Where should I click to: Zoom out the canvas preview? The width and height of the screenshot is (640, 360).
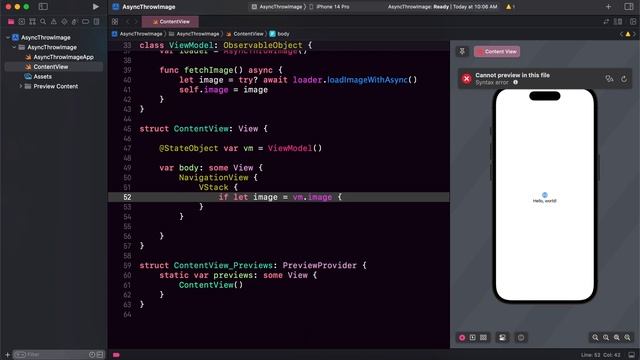click(x=596, y=338)
